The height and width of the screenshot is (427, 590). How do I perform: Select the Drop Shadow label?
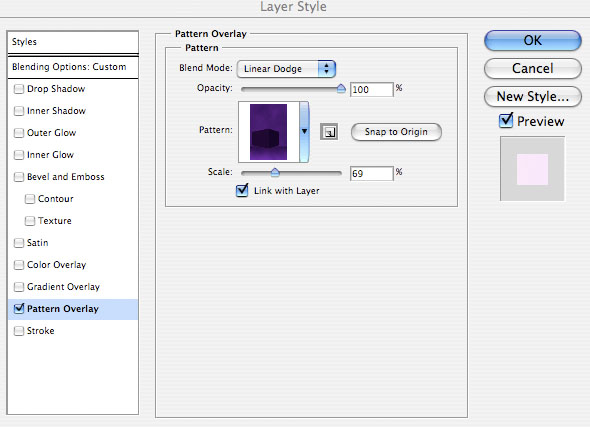56,89
